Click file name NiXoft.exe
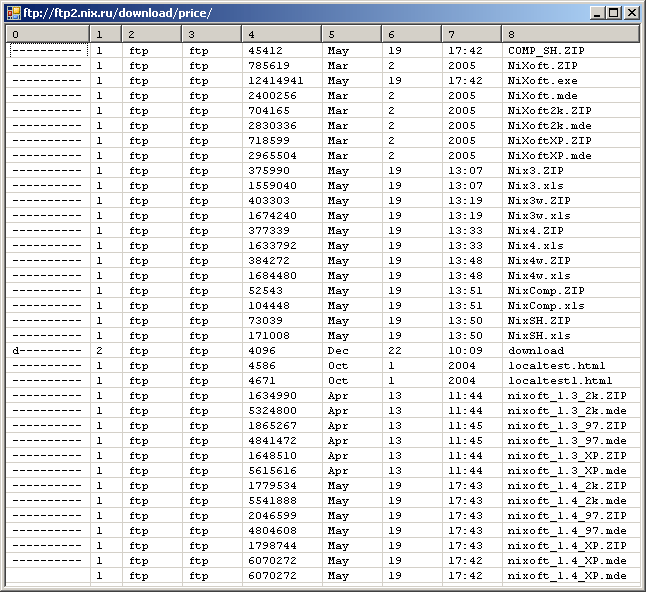This screenshot has width=646, height=592. coord(542,81)
